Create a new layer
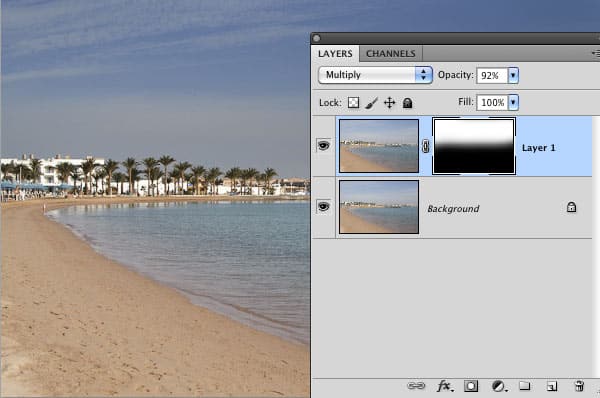Screen dimensions: 600x398 point(551,386)
